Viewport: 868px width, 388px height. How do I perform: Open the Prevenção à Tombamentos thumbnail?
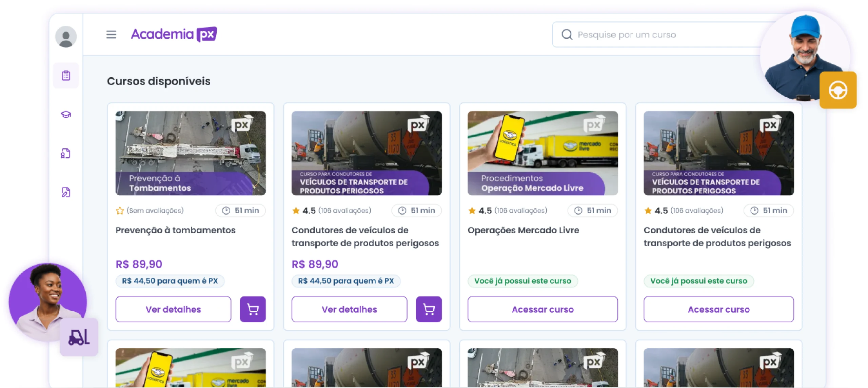point(191,153)
